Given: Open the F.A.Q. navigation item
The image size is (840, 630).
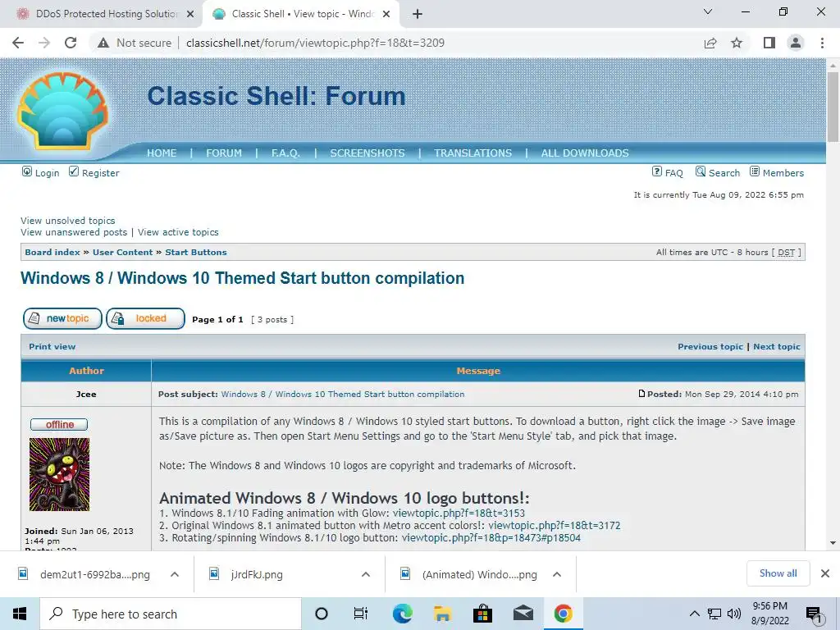Looking at the screenshot, I should click(x=285, y=153).
